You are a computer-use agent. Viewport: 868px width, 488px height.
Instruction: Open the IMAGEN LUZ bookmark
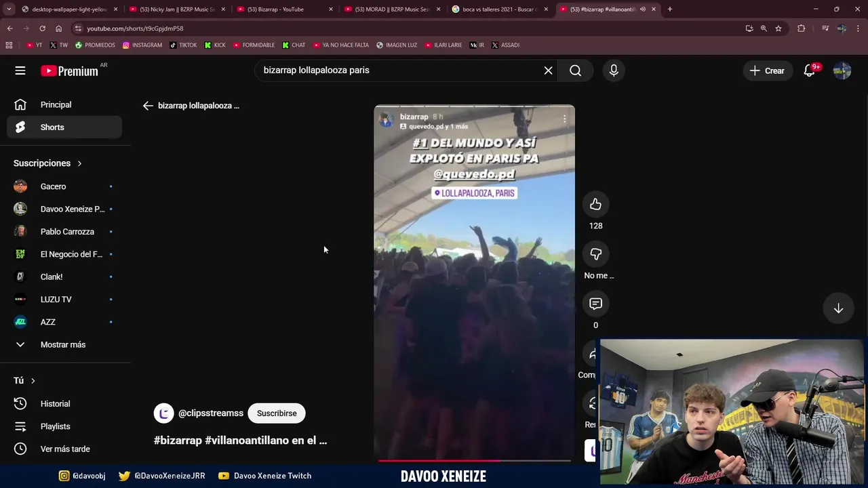coord(396,45)
